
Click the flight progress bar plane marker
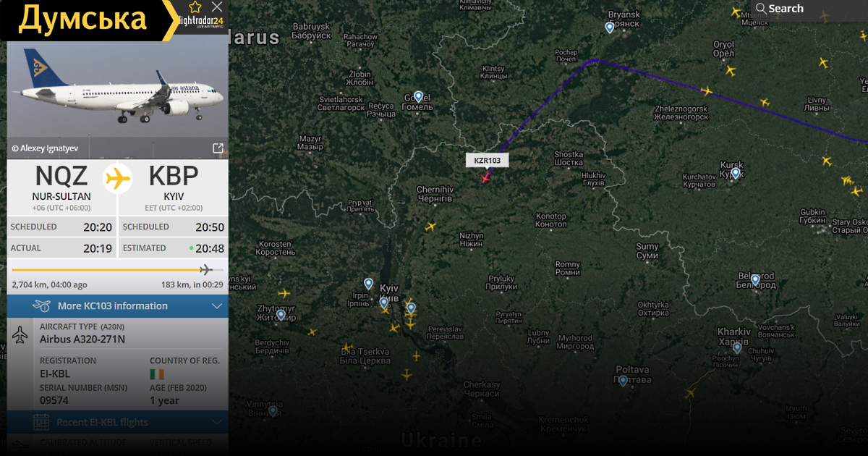tap(205, 270)
